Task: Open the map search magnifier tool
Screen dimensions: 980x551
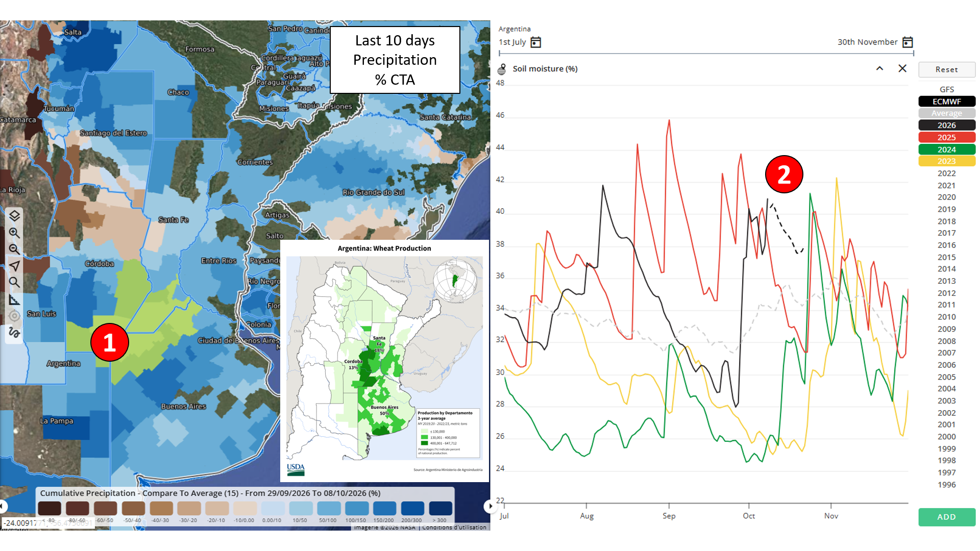Action: 14,282
